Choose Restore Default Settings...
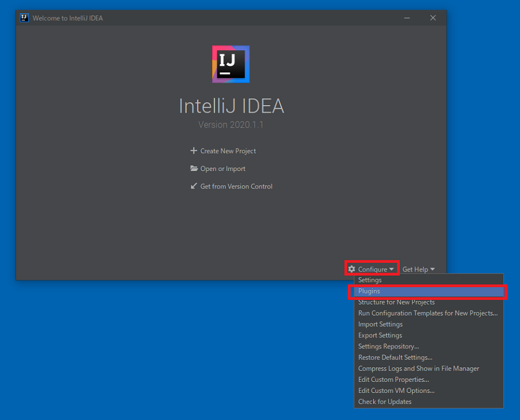This screenshot has height=420, width=520. coord(429,358)
